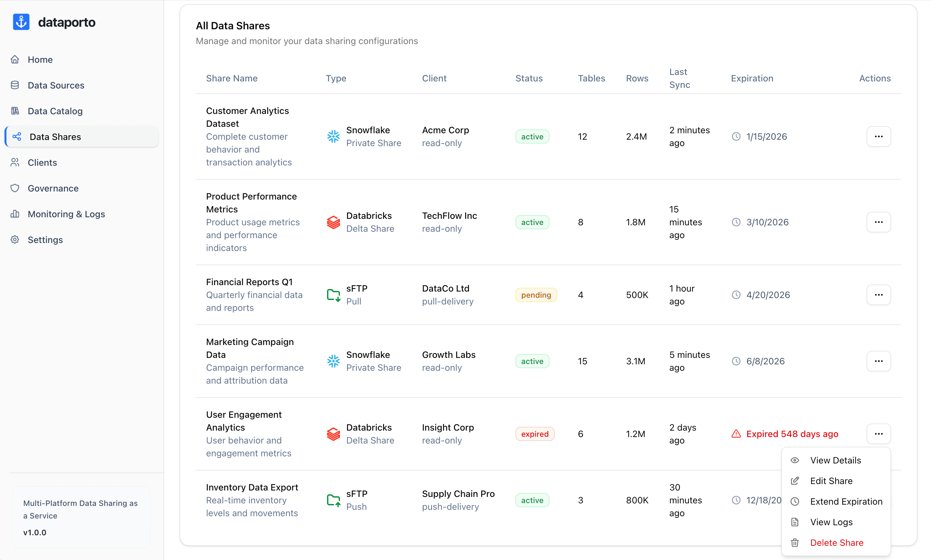Screen dimensions: 931x560
Task: Click the pending status badge for Financial Reports Q1
Action: [x=536, y=295]
